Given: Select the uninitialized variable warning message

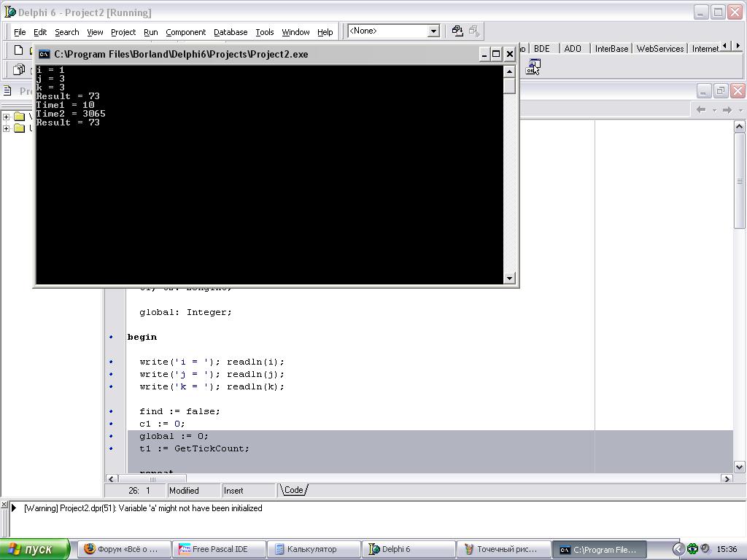Looking at the screenshot, I should click(143, 508).
